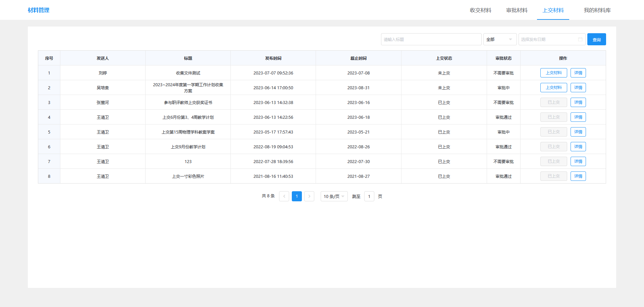Click the title search input field
Viewport: 644px width, 307px height.
pyautogui.click(x=431, y=39)
